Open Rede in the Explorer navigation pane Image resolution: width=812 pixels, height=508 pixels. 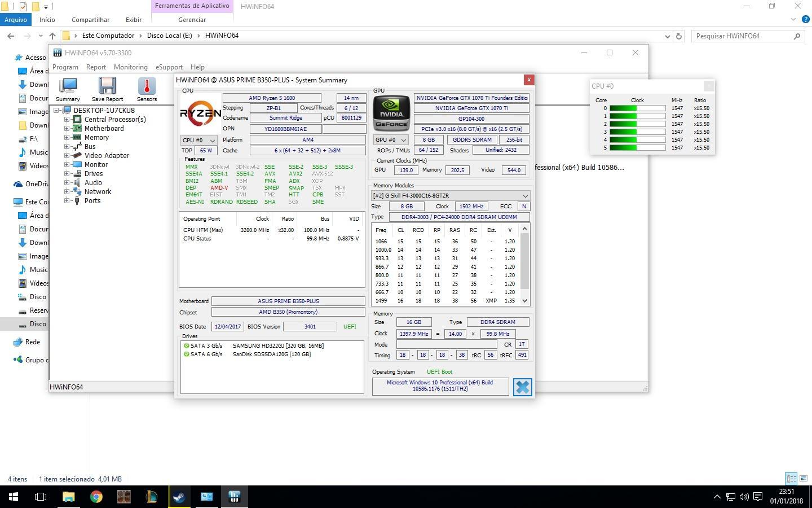point(33,342)
